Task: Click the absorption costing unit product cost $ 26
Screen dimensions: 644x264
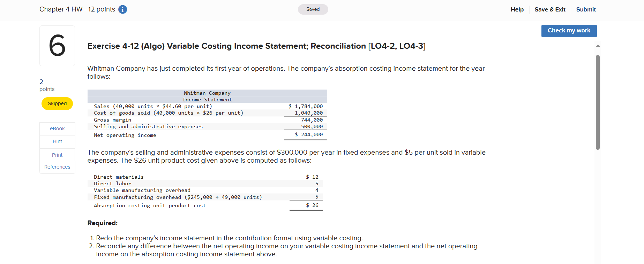Action: [312, 205]
